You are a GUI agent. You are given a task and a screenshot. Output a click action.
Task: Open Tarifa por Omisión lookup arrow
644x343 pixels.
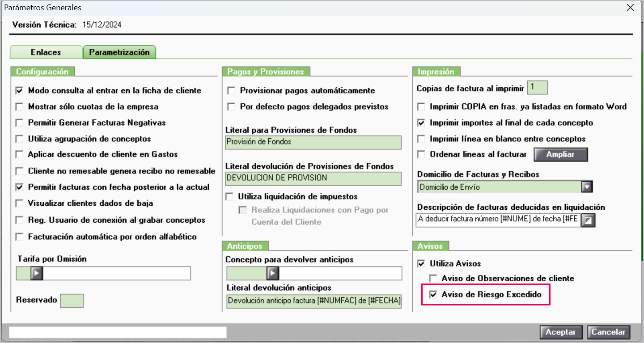pos(37,273)
